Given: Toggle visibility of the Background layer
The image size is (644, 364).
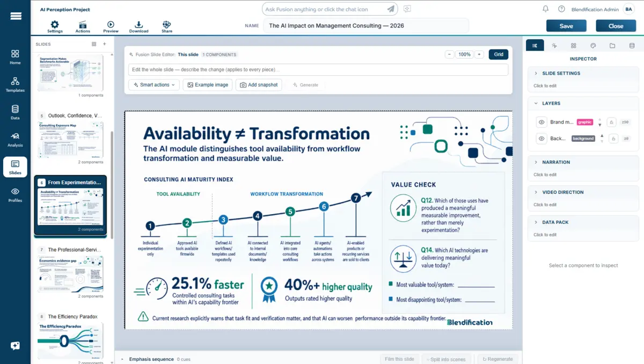Looking at the screenshot, I should [541, 139].
